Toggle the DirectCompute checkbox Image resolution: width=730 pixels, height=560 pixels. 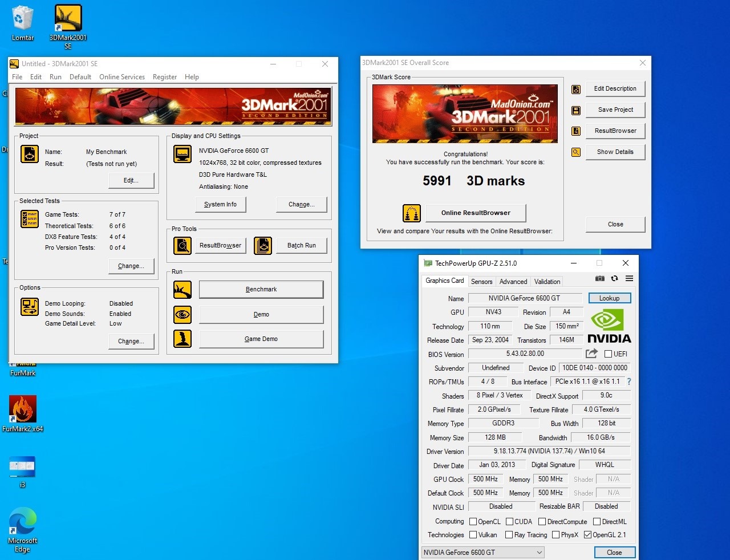[x=542, y=521]
